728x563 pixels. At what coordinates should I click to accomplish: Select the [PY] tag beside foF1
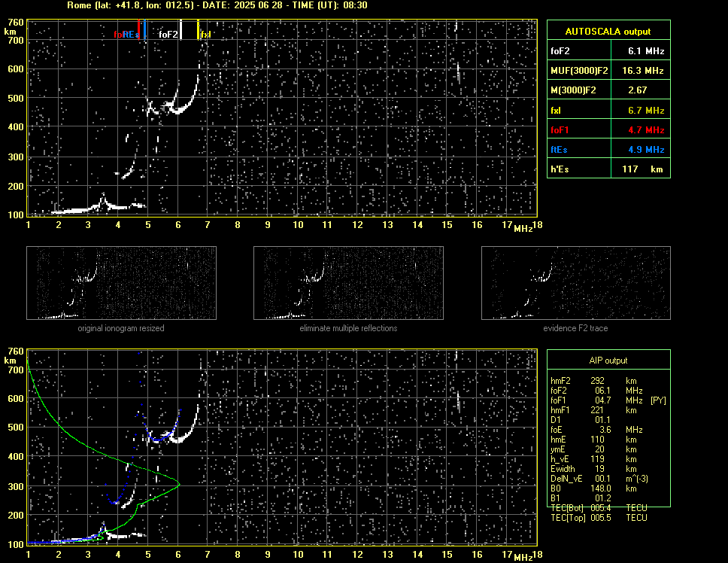coord(658,400)
